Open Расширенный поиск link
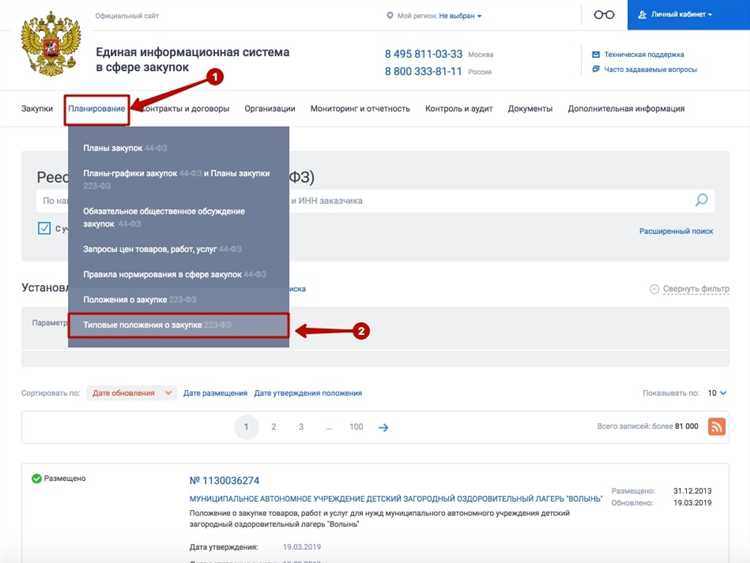This screenshot has height=563, width=750. [676, 231]
